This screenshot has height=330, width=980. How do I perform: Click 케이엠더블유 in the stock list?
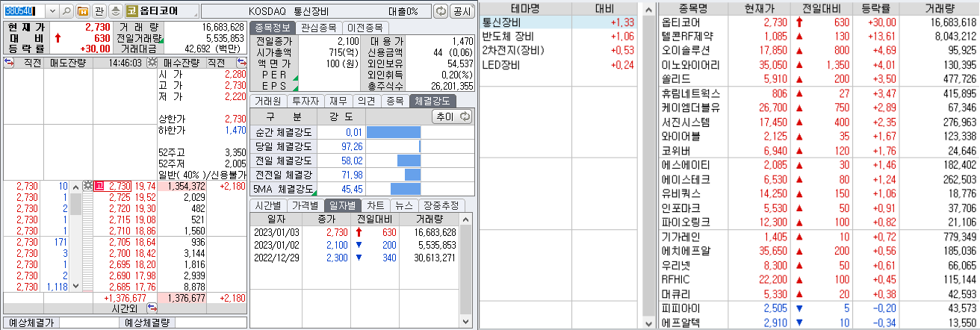(691, 108)
